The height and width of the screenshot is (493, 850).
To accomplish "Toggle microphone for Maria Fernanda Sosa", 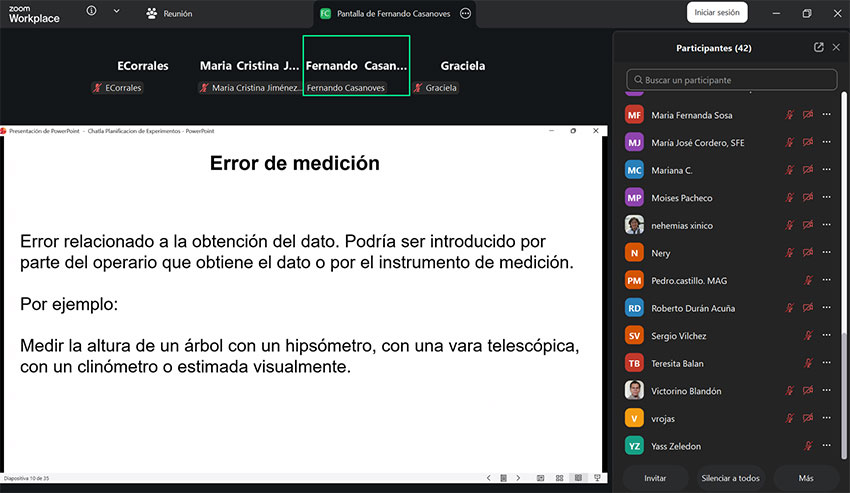I will pyautogui.click(x=790, y=115).
